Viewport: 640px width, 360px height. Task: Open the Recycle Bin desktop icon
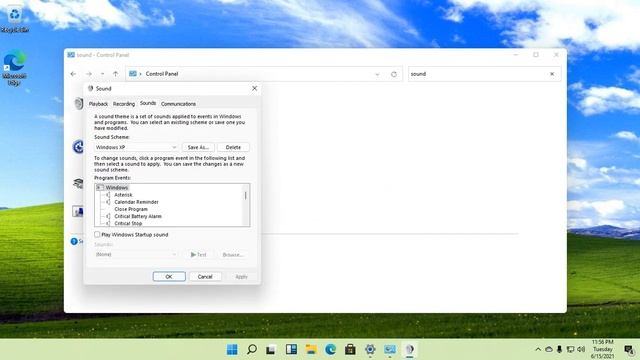(14, 18)
